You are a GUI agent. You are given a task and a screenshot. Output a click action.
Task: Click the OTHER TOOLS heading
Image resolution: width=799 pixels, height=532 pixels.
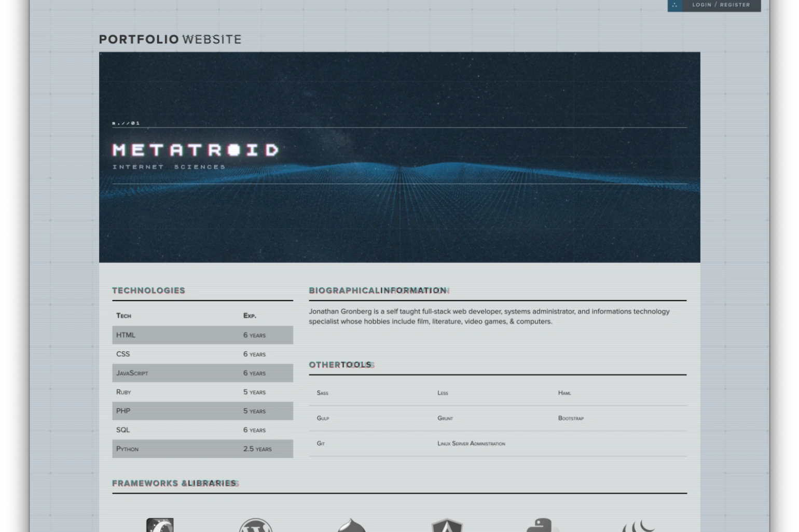tap(340, 365)
